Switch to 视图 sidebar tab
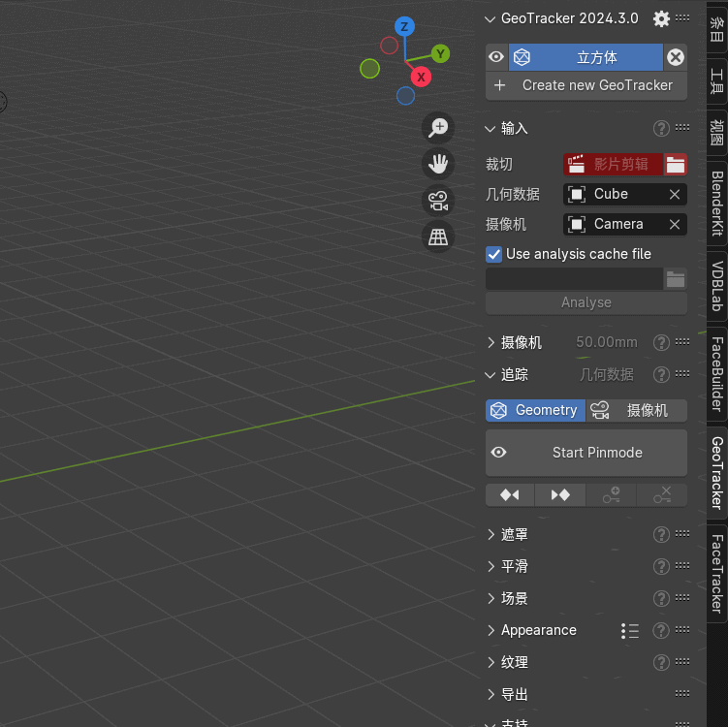The image size is (728, 727). pos(717,132)
